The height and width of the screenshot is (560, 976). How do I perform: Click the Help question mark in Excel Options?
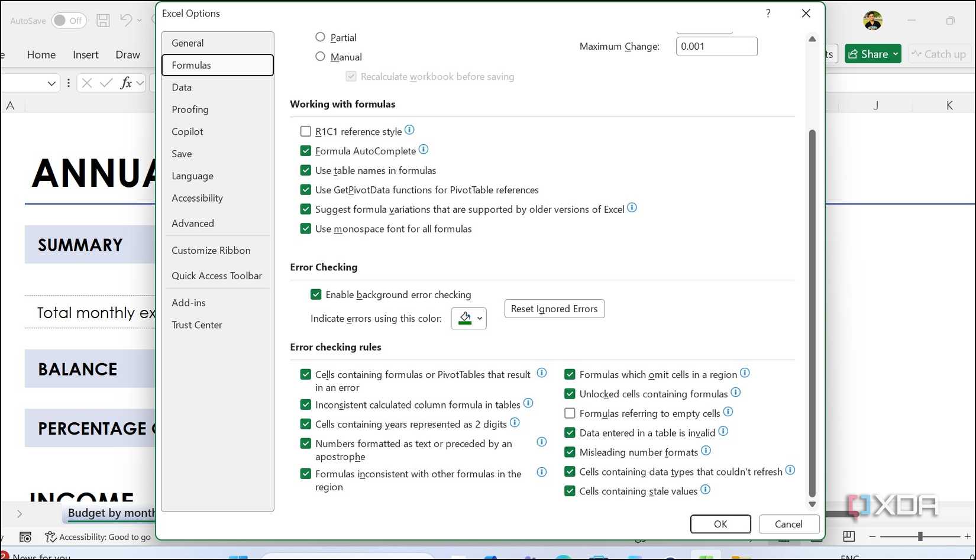point(768,14)
